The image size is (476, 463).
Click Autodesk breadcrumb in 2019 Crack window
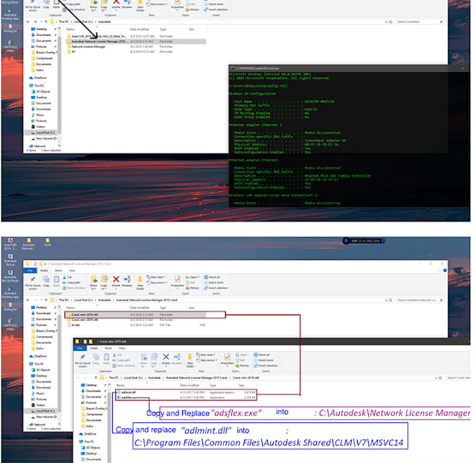click(104, 300)
